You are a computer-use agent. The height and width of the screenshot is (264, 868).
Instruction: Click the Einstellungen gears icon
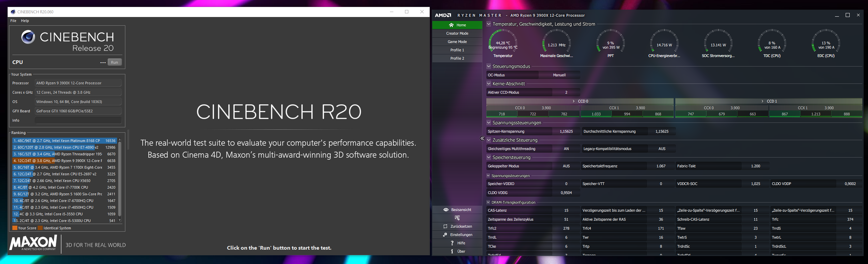point(445,235)
